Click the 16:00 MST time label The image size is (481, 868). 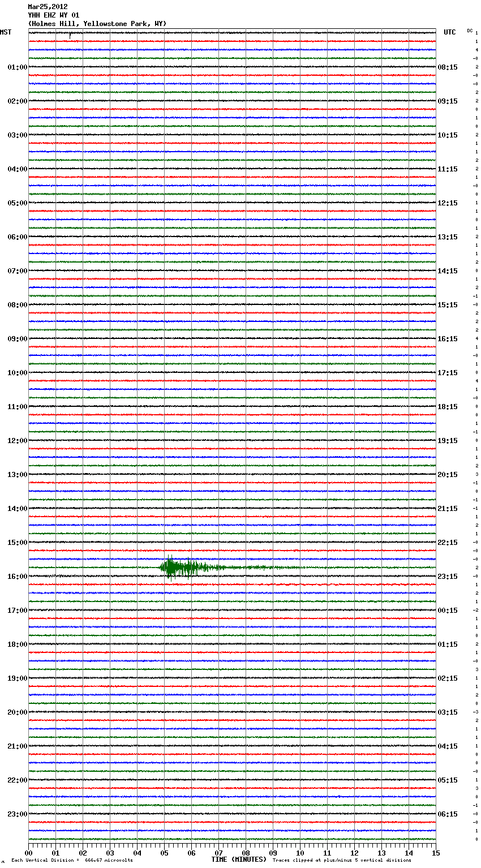[x=18, y=577]
